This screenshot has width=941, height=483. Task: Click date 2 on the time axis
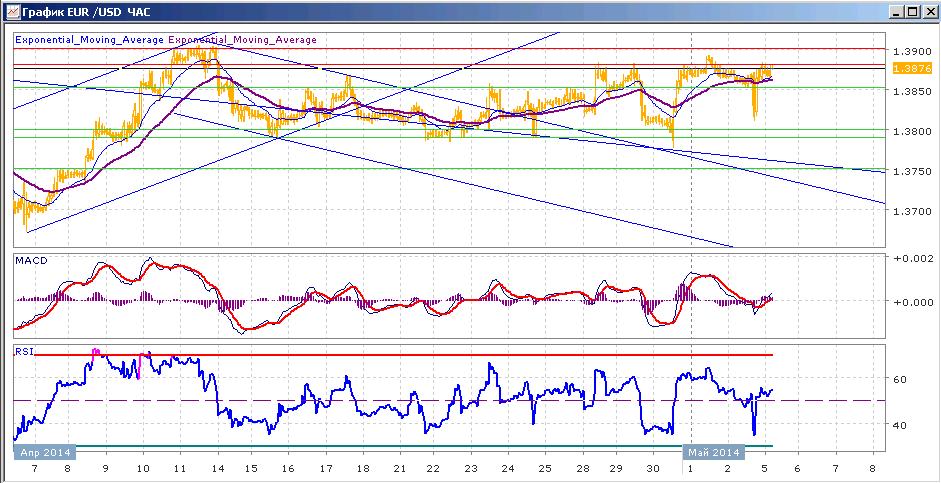pyautogui.click(x=727, y=467)
